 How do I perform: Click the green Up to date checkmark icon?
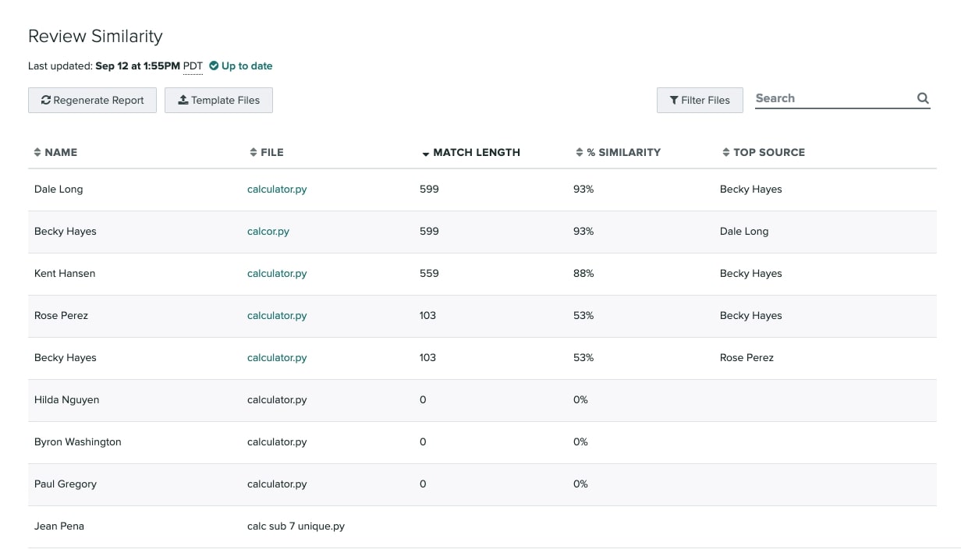[214, 66]
